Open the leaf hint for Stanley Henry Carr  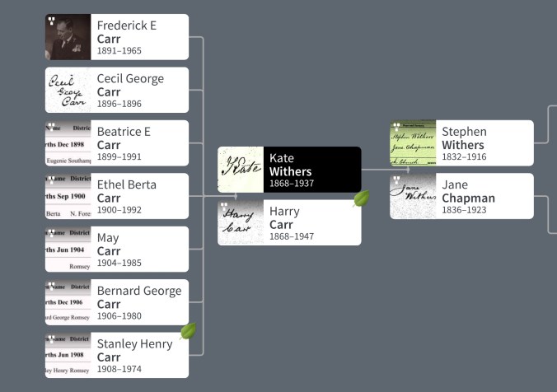click(188, 332)
